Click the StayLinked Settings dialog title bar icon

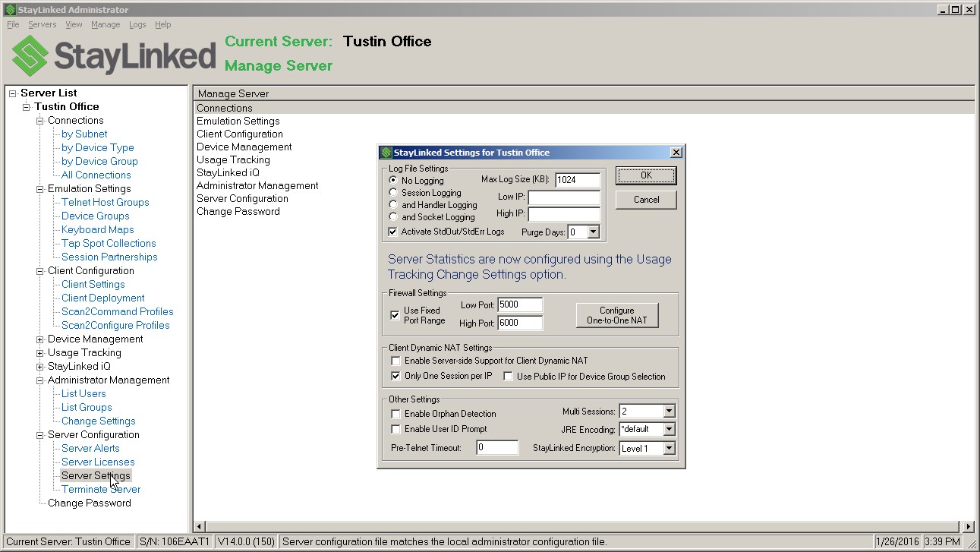386,151
